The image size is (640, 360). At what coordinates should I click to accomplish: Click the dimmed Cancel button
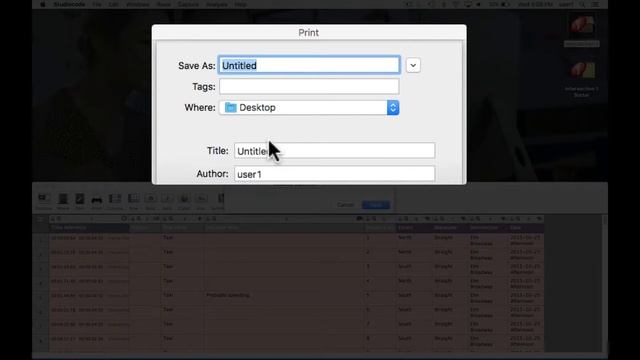(x=346, y=205)
